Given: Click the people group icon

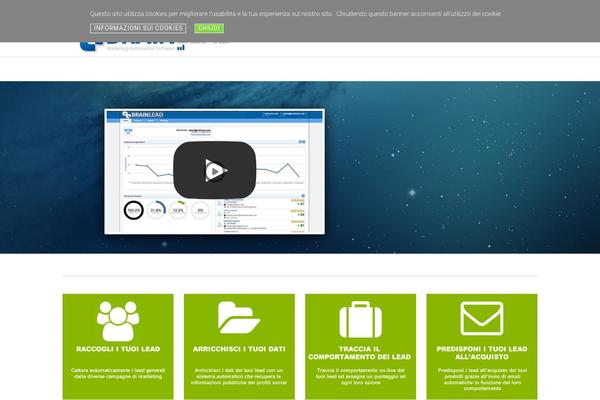Looking at the screenshot, I should (118, 321).
